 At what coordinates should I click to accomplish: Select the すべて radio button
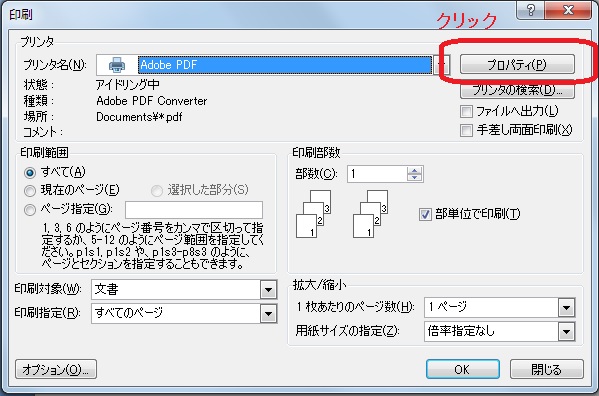click(30, 173)
